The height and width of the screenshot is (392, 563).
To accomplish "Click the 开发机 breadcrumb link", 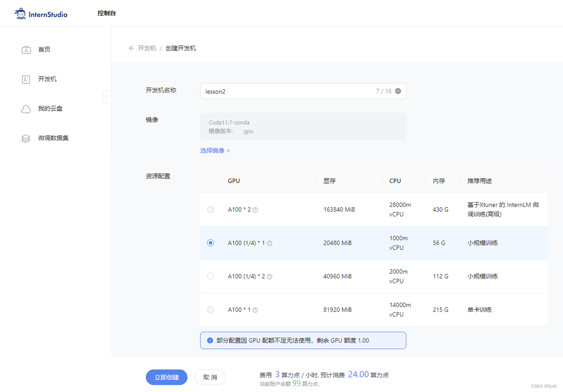I will (147, 48).
